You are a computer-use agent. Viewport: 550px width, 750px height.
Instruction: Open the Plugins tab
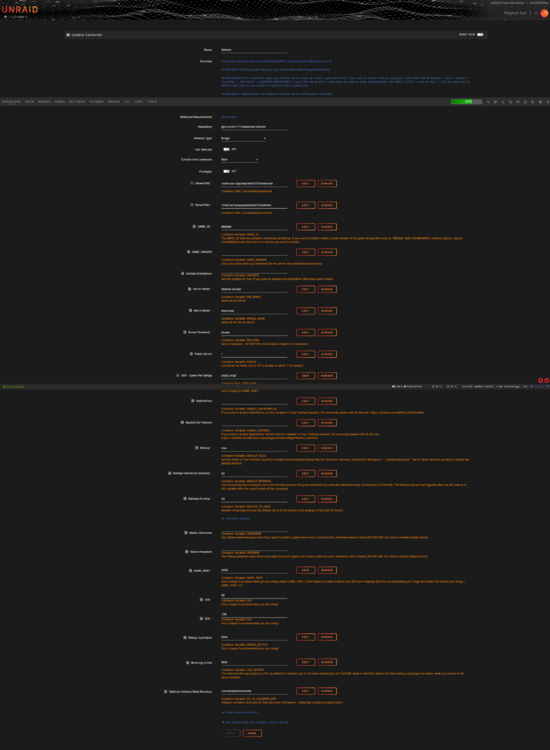[97, 101]
